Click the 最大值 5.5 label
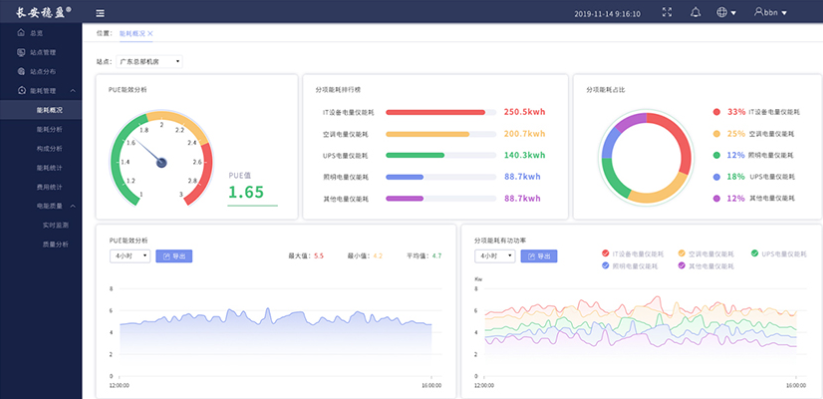The height and width of the screenshot is (399, 823). [x=306, y=256]
